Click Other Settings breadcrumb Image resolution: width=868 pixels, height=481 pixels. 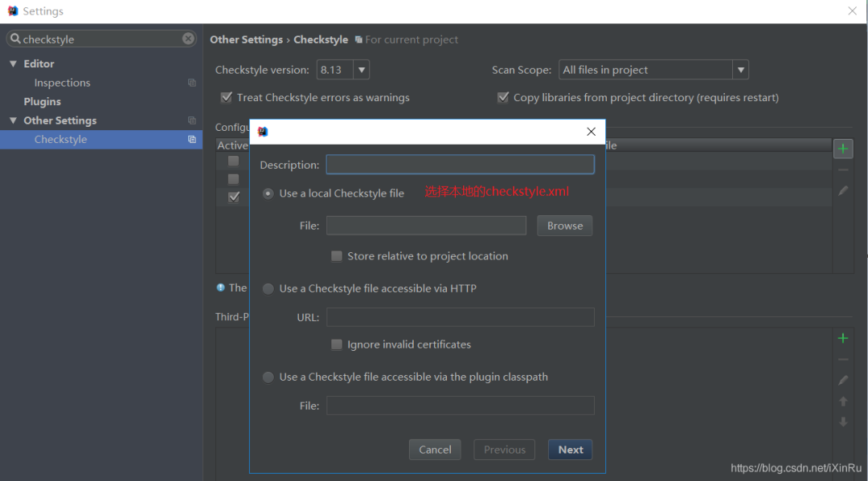coord(247,40)
